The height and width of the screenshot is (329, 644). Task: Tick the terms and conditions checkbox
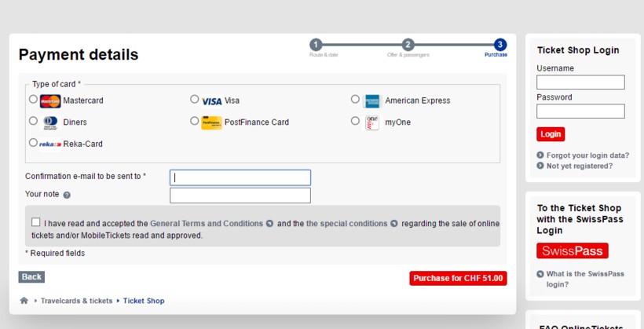coord(36,222)
